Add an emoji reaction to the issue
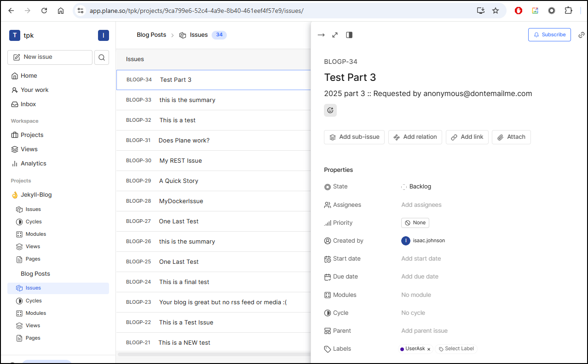This screenshot has height=364, width=588. tap(330, 110)
